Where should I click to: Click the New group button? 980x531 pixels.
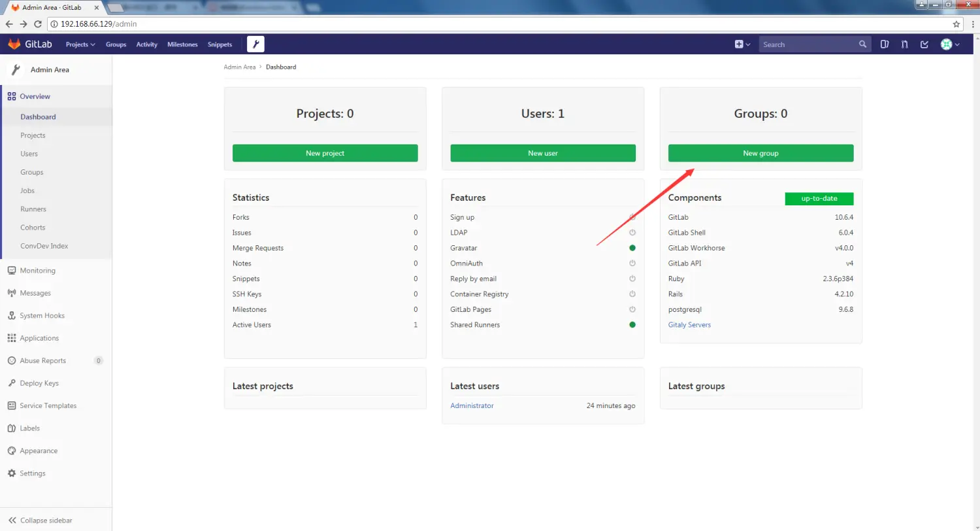coord(760,153)
